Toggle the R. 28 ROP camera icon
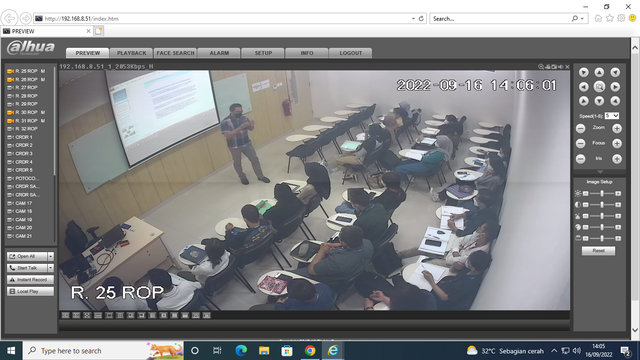This screenshot has width=640, height=360. pos(10,96)
